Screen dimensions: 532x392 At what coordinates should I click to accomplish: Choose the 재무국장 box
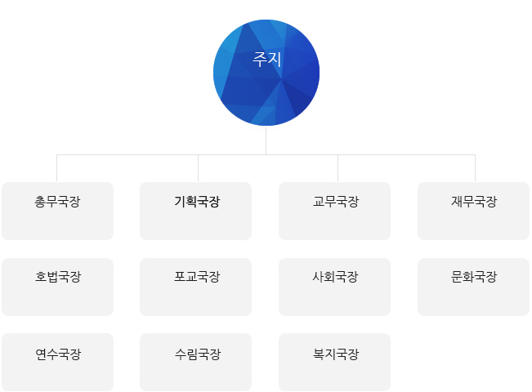click(x=473, y=211)
